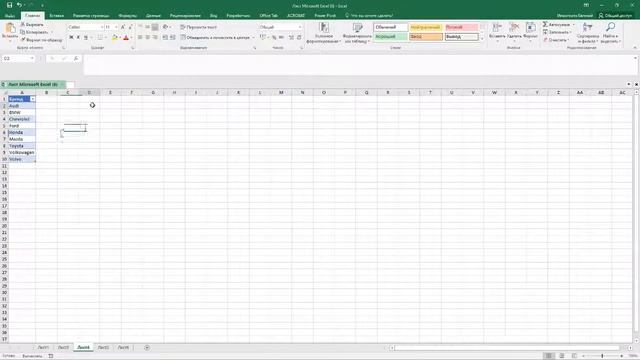Screen dimensions: 640x360
Task: Click the text orientation icon
Action: tap(166, 27)
